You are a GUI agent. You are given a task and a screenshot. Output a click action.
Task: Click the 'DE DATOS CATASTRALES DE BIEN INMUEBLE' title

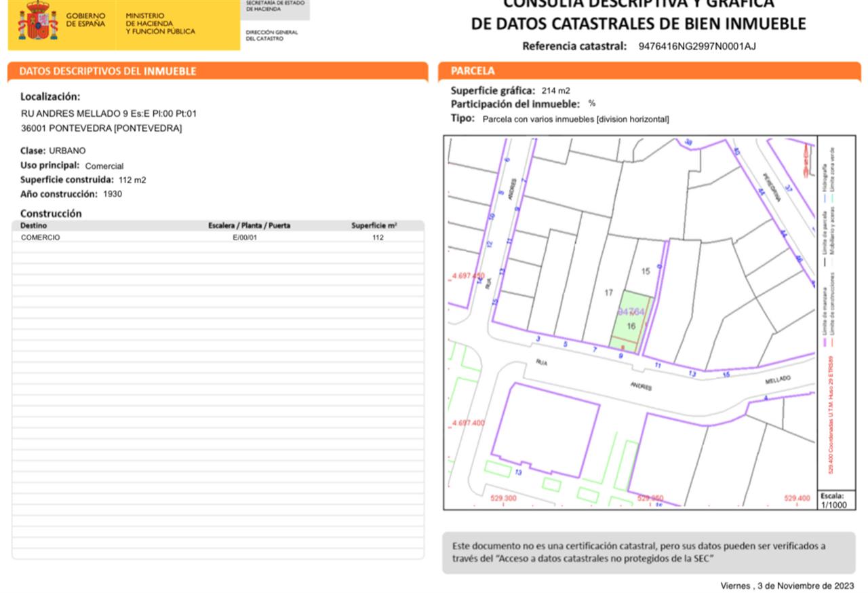(638, 24)
